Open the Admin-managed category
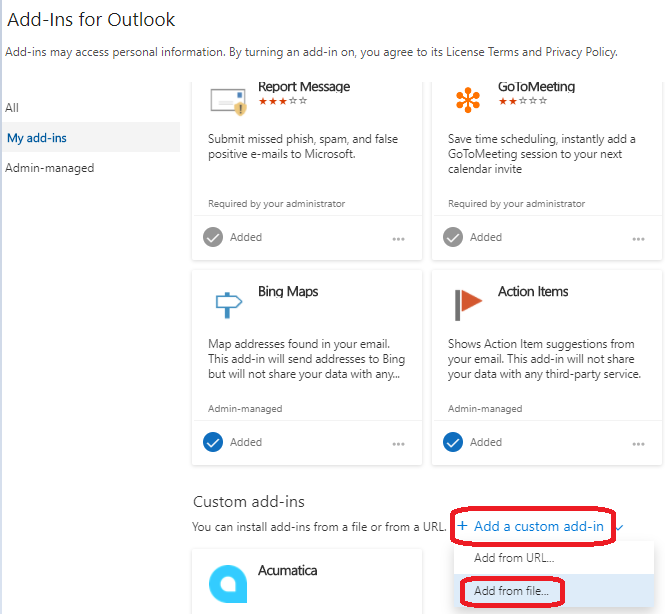The image size is (665, 614). 50,168
